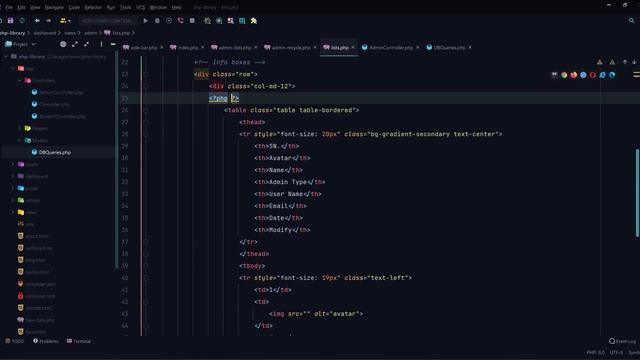Close the admin-recycle.php tab
The image size is (640, 360).
pos(315,48)
